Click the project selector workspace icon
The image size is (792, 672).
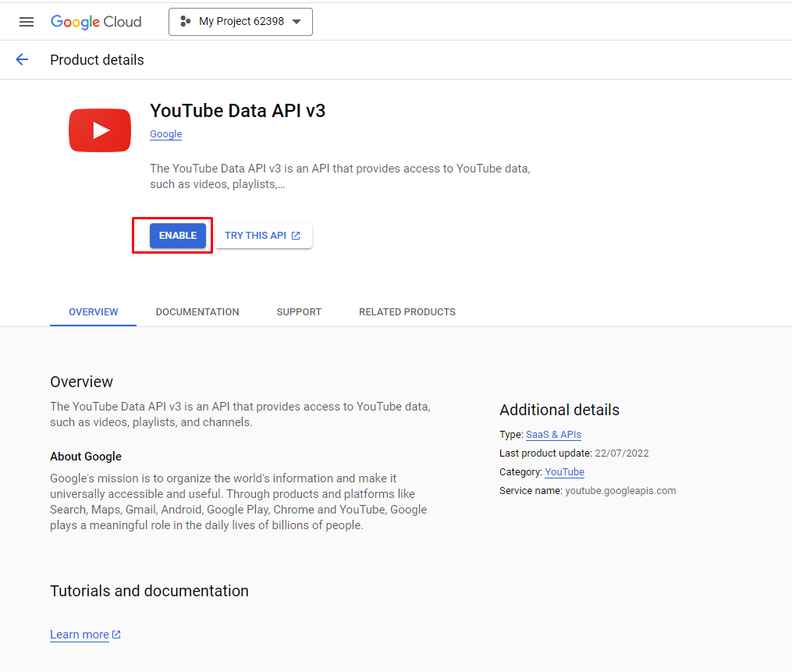click(186, 22)
